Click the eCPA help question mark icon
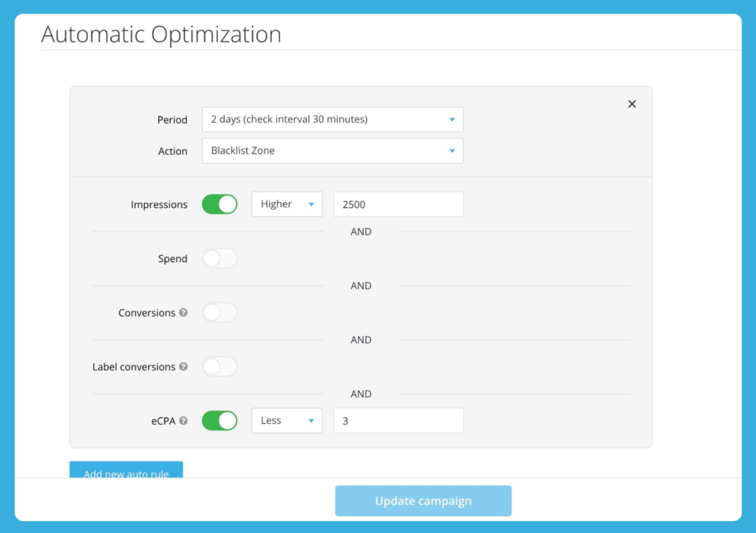The height and width of the screenshot is (533, 756). tap(183, 421)
